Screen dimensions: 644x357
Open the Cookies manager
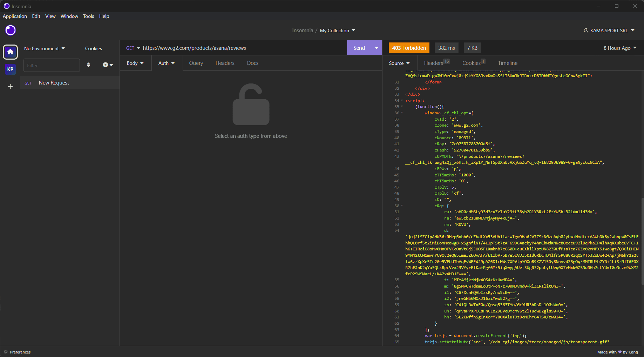94,48
